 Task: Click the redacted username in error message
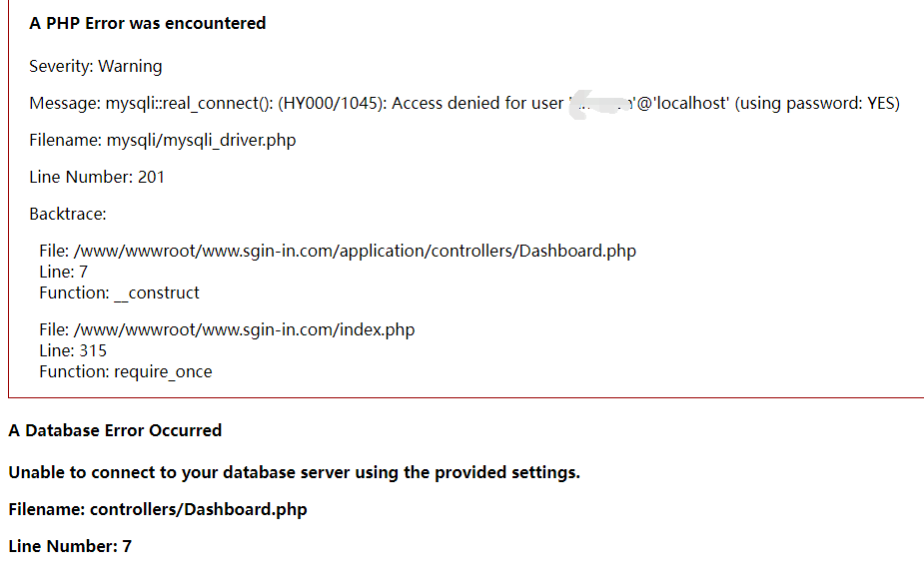point(601,104)
